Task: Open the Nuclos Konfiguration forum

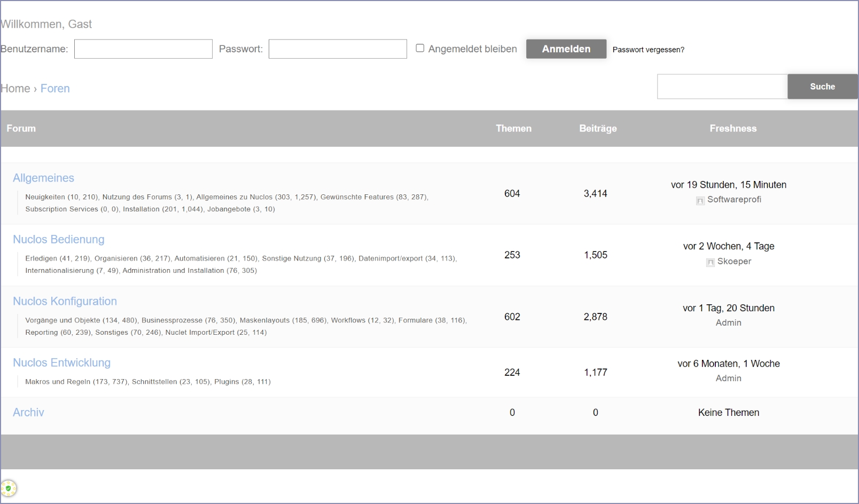Action: 65,301
